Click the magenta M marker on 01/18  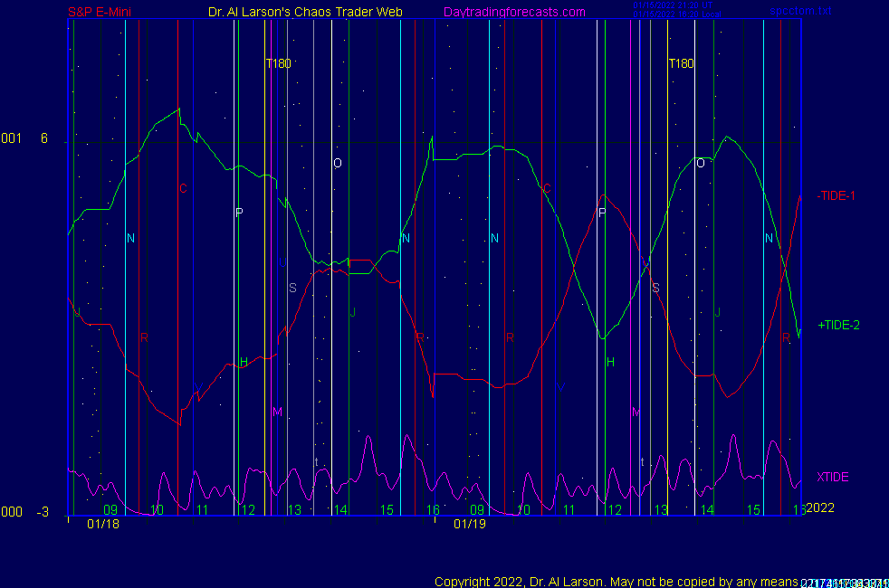click(x=277, y=412)
